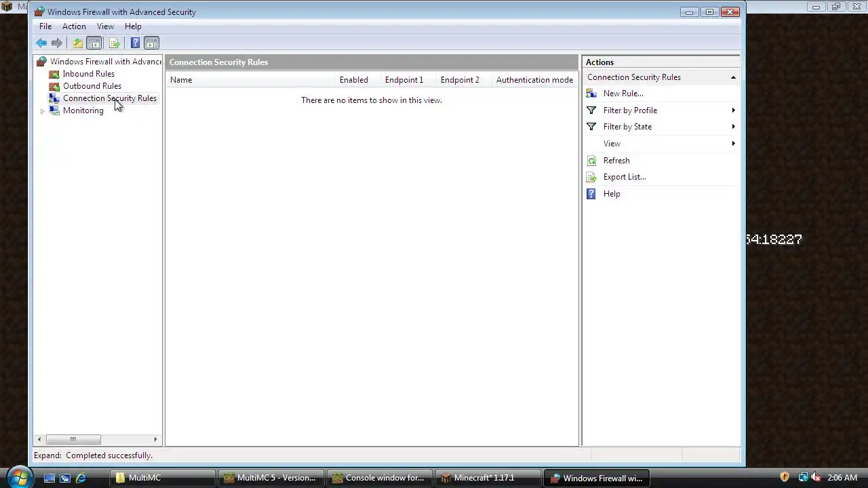Sort by the Endpoint 2 column header
Screen dimensions: 868x488
464,80
